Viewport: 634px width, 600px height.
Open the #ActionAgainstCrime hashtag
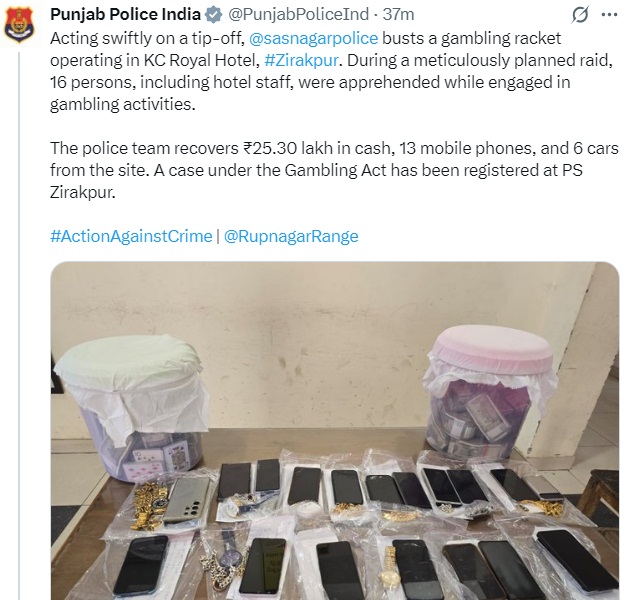[x=131, y=236]
